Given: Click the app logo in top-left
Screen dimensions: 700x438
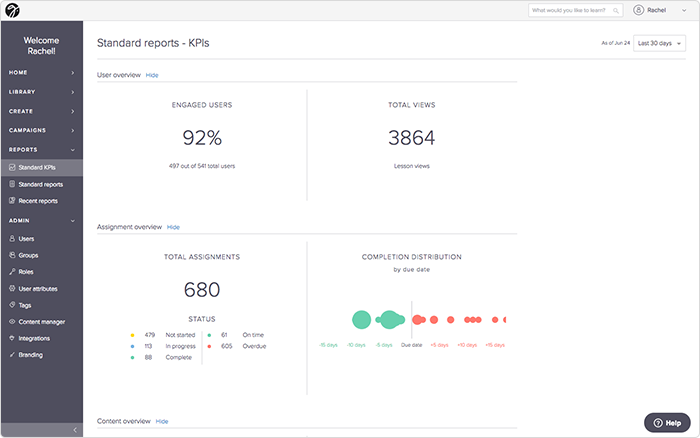Looking at the screenshot, I should (x=12, y=10).
